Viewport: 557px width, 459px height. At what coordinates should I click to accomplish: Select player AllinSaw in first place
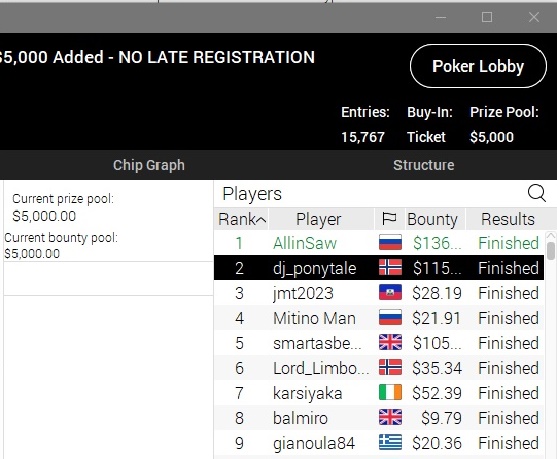coord(379,243)
